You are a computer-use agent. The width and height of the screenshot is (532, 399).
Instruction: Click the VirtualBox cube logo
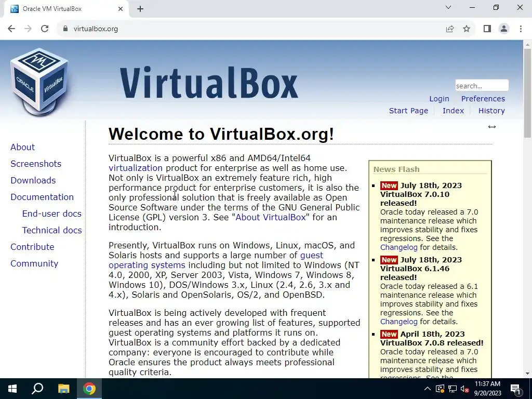point(39,82)
